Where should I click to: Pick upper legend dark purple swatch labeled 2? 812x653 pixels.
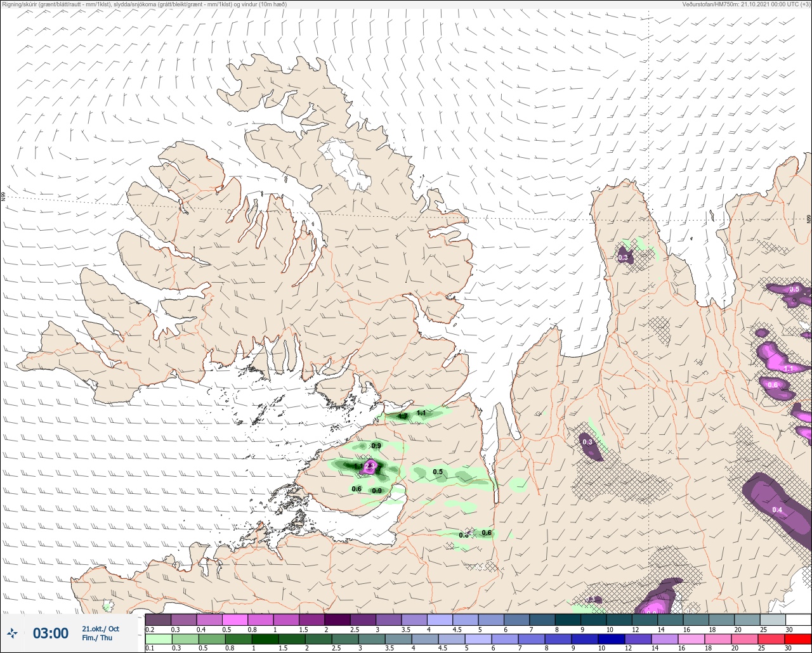pyautogui.click(x=337, y=619)
